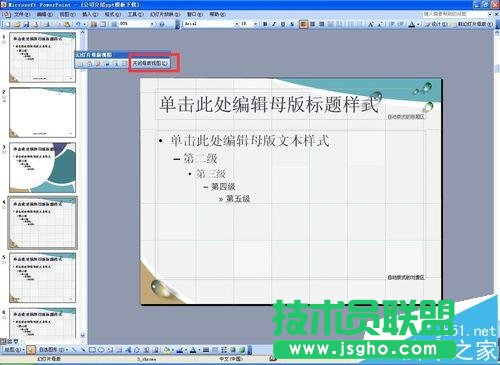Select master thumbnail 1 in the left pane
500x365 pixels.
point(42,57)
